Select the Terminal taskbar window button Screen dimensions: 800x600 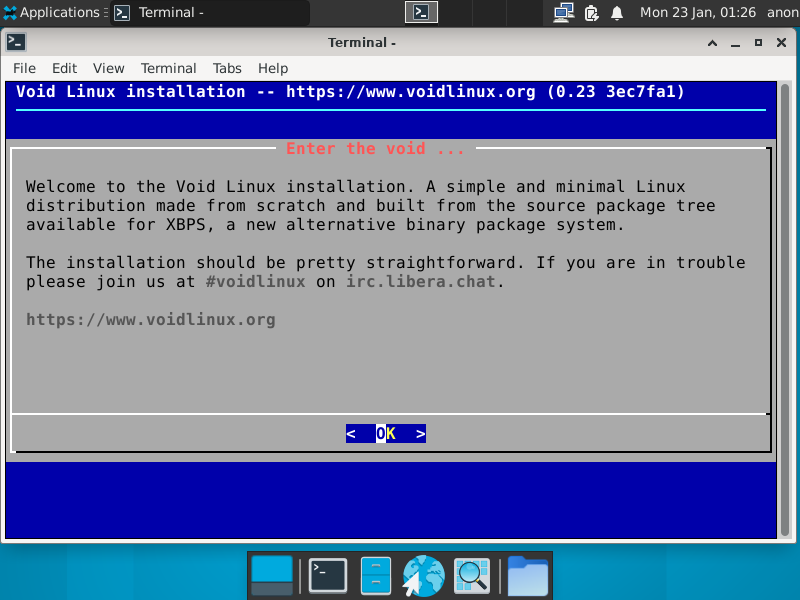coord(210,13)
